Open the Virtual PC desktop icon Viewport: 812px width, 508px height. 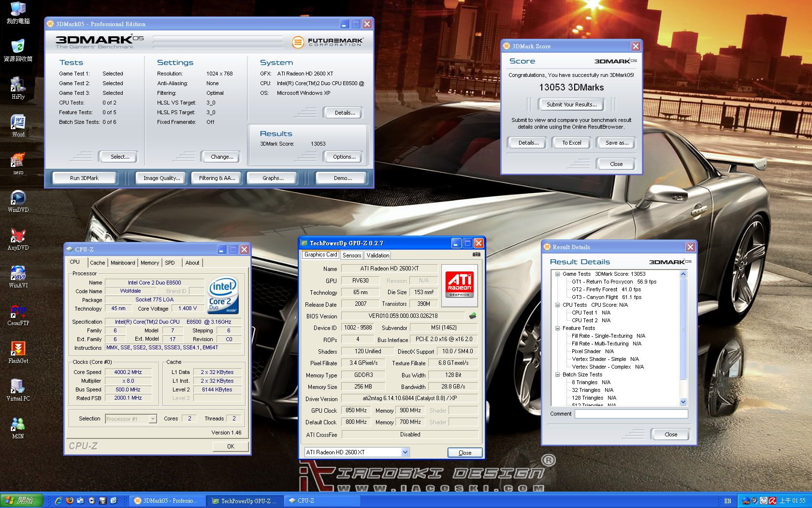[18, 389]
